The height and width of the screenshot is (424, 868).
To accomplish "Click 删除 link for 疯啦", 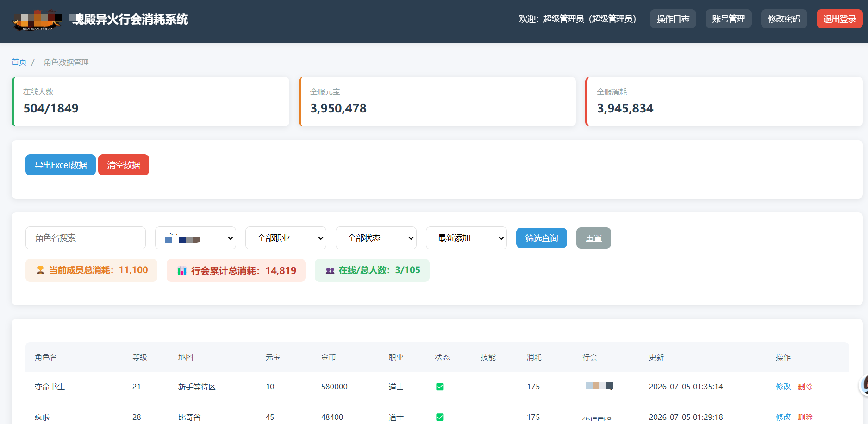I will pyautogui.click(x=805, y=417).
